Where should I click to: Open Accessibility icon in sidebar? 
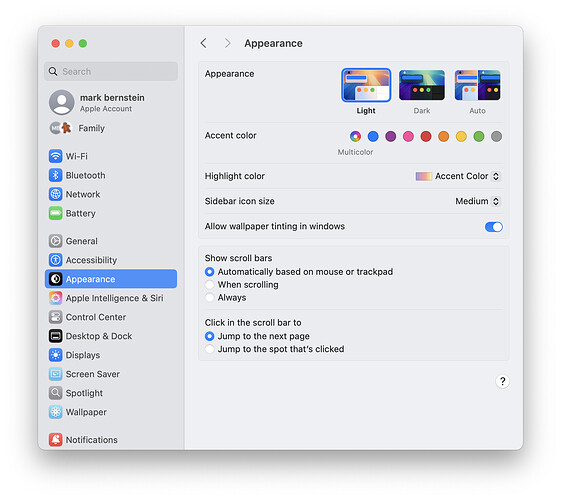click(x=55, y=260)
